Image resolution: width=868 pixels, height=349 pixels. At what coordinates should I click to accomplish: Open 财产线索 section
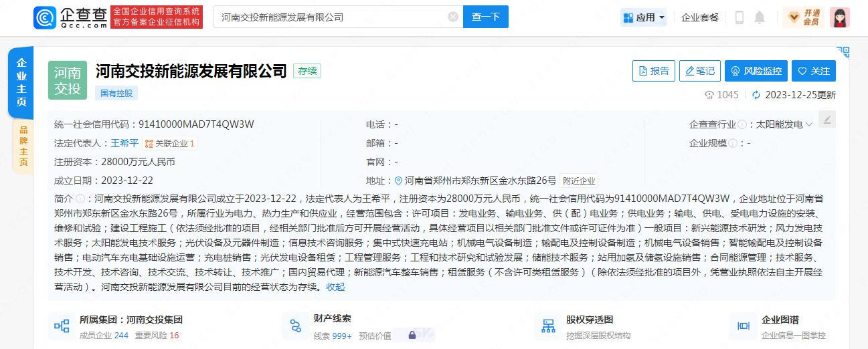[332, 319]
